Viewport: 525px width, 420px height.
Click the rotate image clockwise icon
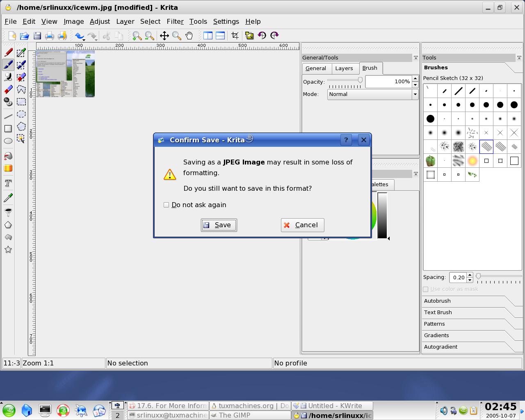[274, 36]
